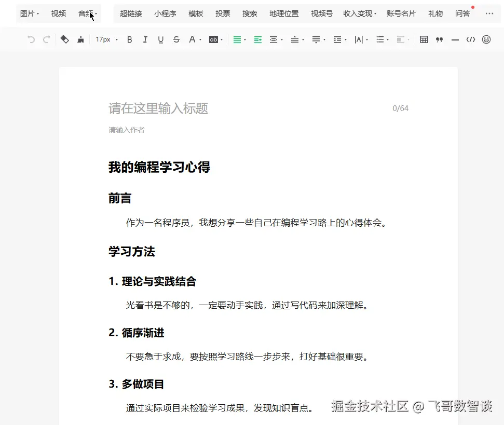The image size is (504, 425).
Task: Click the heading 我的编程学习心得
Action: [159, 167]
